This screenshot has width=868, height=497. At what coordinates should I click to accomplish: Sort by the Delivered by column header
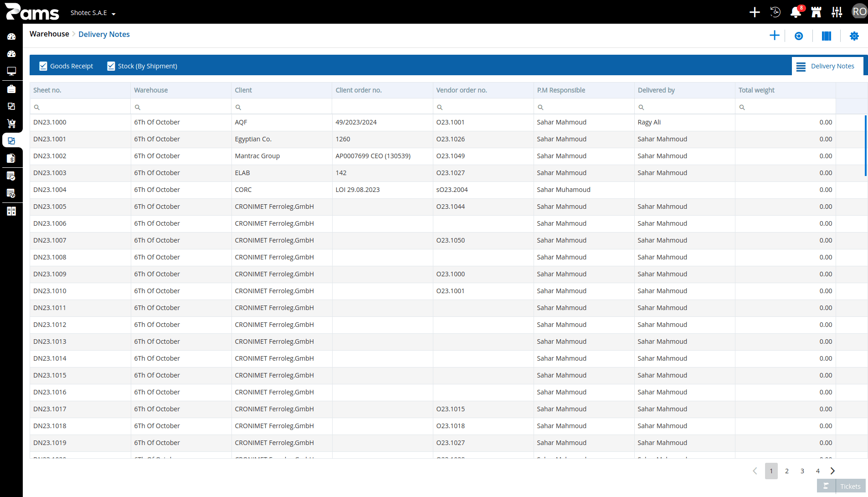tap(684, 90)
